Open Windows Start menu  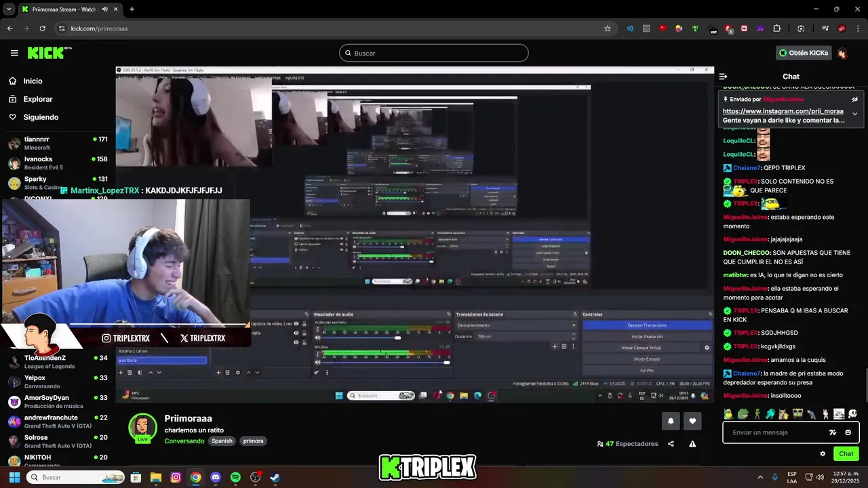(14, 477)
